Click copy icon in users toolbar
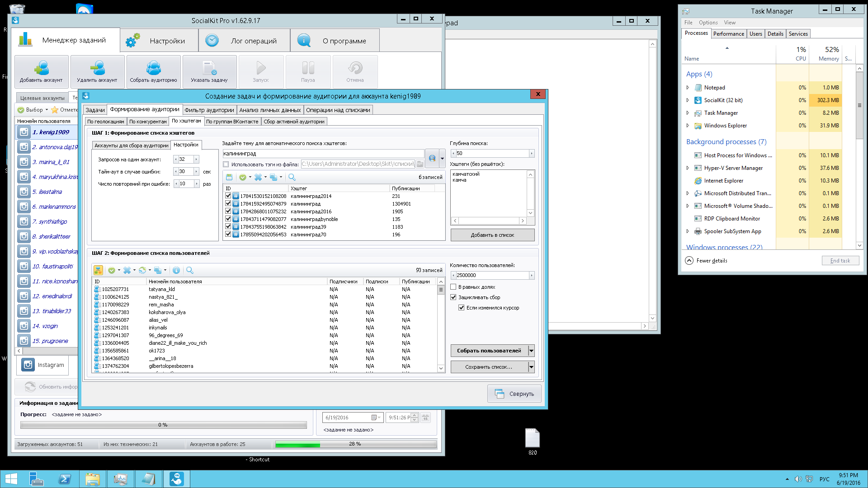The image size is (868, 488). [x=158, y=270]
